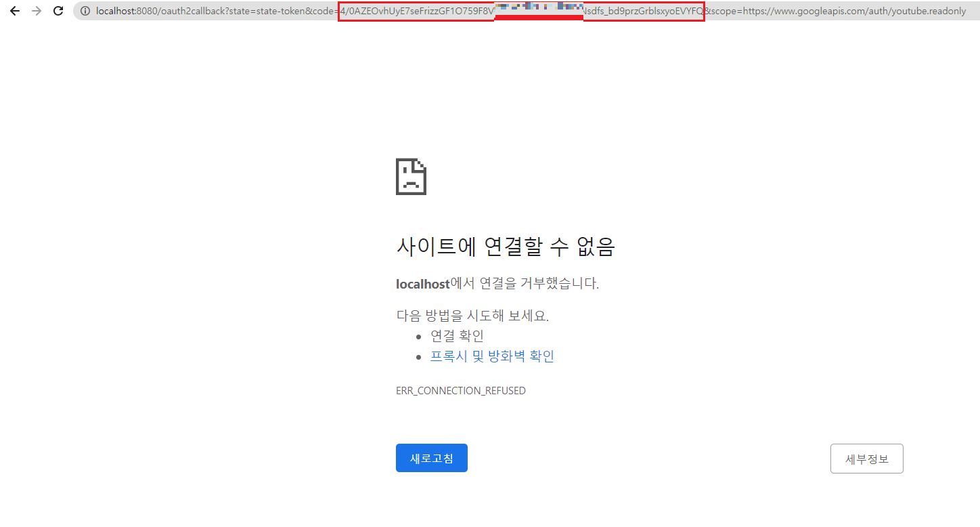Image resolution: width=980 pixels, height=527 pixels.
Task: Click the 연결 확인 suggestion text
Action: [457, 336]
